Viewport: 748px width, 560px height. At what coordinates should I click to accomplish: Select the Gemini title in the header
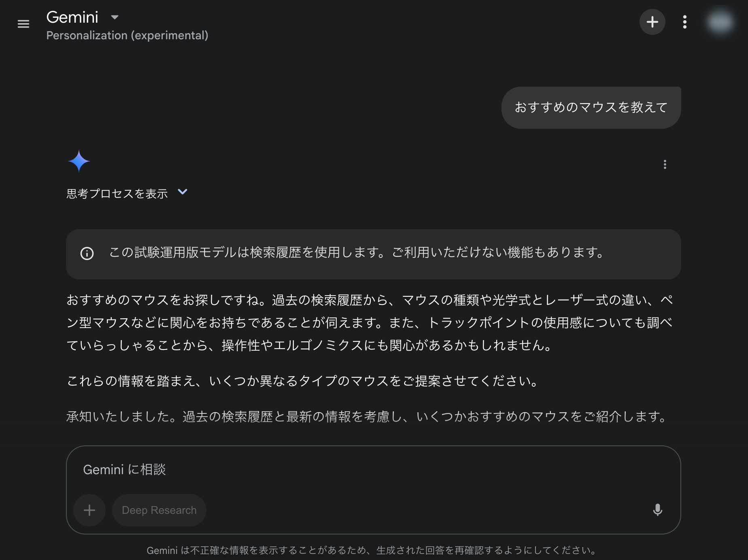[x=72, y=17]
